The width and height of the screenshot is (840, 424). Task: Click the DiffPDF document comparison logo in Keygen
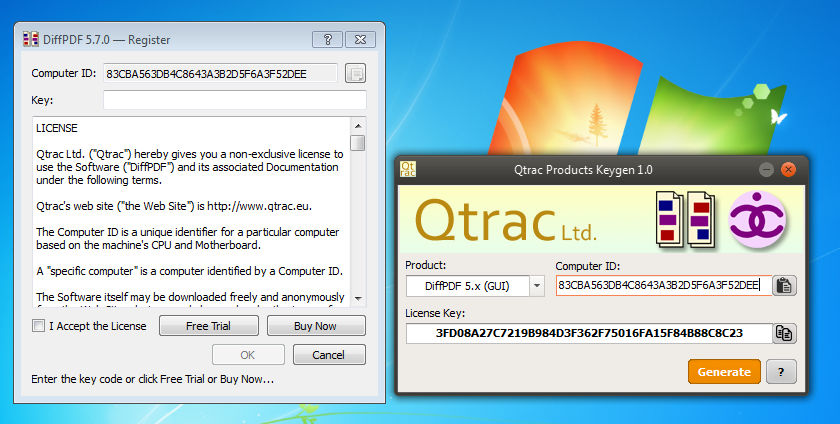pyautogui.click(x=686, y=220)
